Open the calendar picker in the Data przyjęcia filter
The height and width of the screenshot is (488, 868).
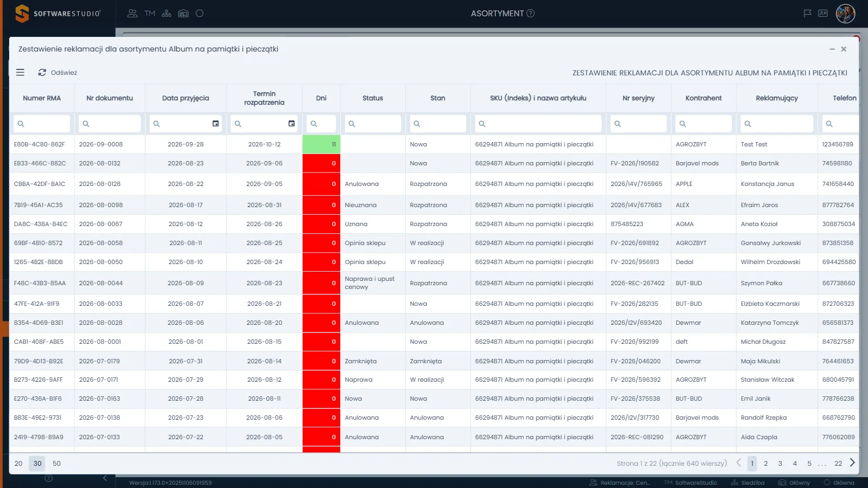pyautogui.click(x=215, y=124)
